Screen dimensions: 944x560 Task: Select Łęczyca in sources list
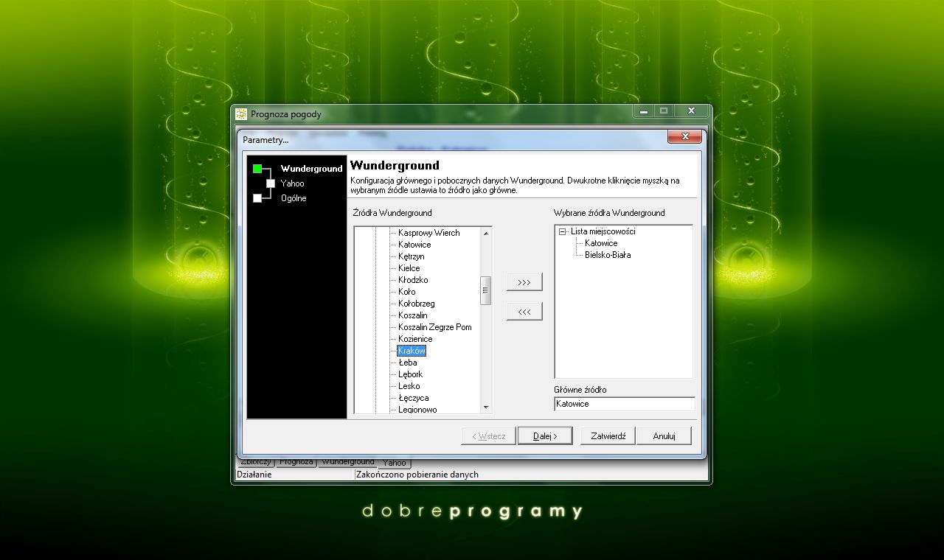tap(413, 398)
